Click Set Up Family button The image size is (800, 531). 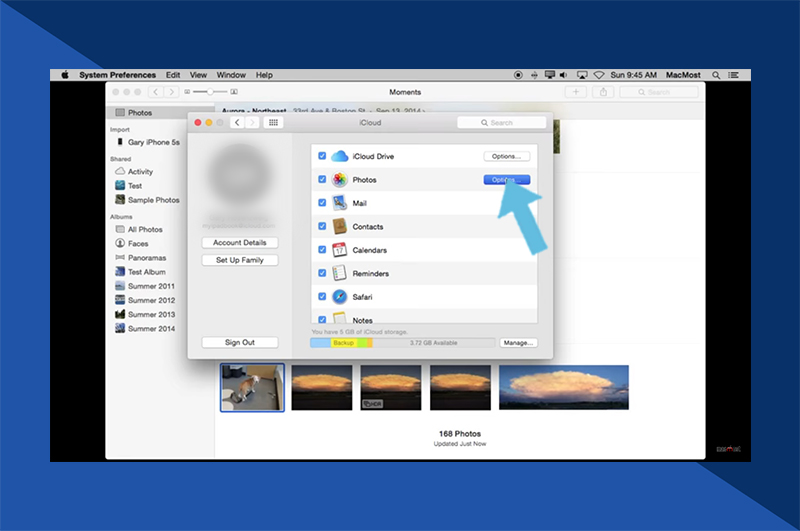(x=240, y=260)
